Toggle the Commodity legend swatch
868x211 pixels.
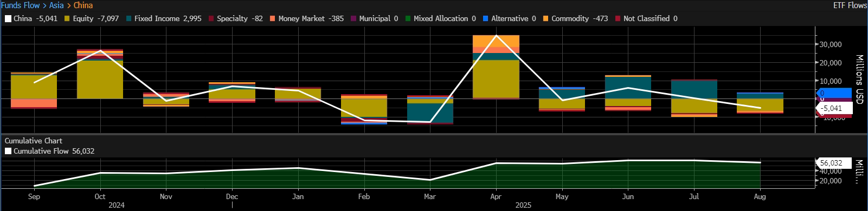point(546,18)
